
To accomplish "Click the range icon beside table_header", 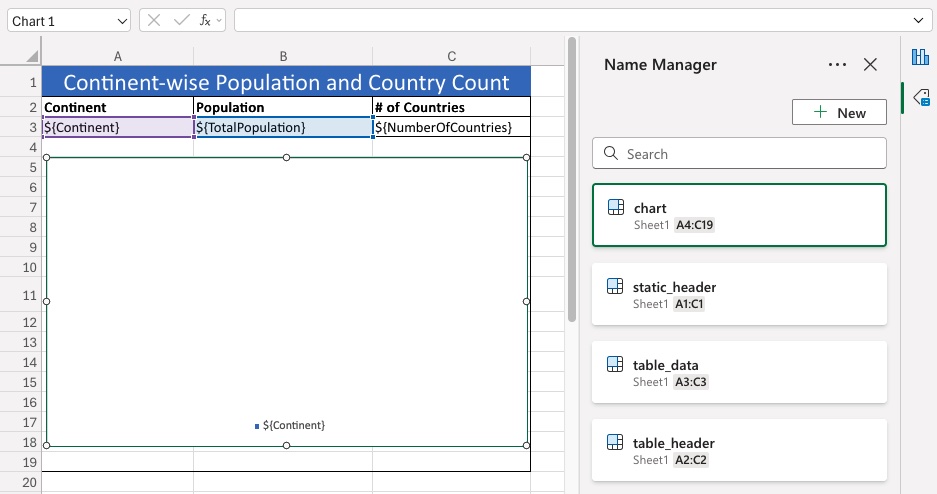I will tap(615, 442).
